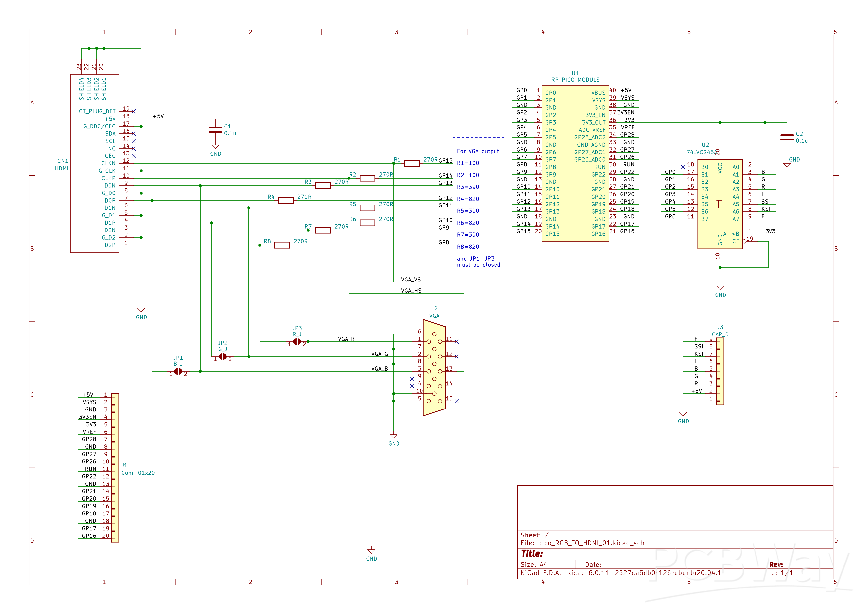Click the 'Id: 1/1' title block field

click(x=781, y=573)
